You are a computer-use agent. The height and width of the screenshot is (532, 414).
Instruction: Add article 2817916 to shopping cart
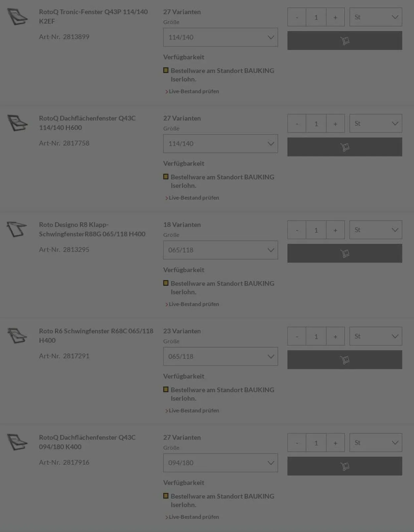(x=344, y=466)
